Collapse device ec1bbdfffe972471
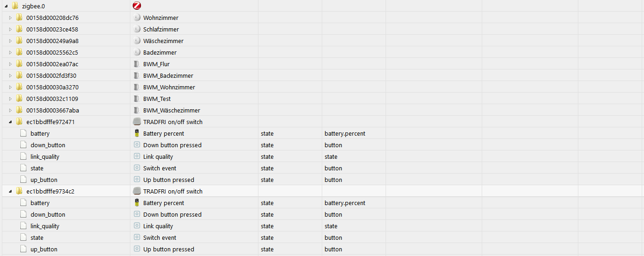Viewport: 644px width, 256px height. point(10,122)
